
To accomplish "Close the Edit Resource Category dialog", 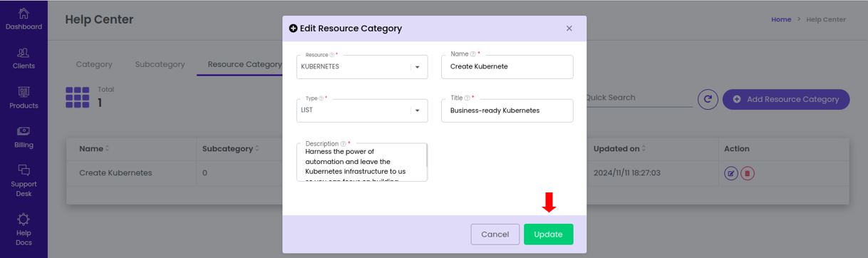I will pyautogui.click(x=569, y=29).
